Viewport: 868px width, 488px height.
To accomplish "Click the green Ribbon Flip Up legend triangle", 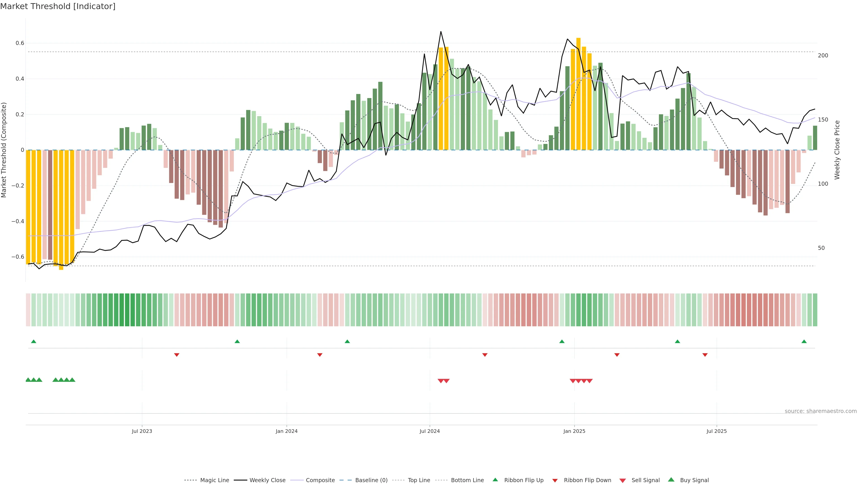I will [495, 480].
